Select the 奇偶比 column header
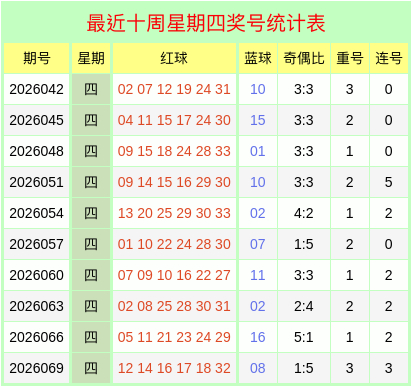 (x=304, y=58)
